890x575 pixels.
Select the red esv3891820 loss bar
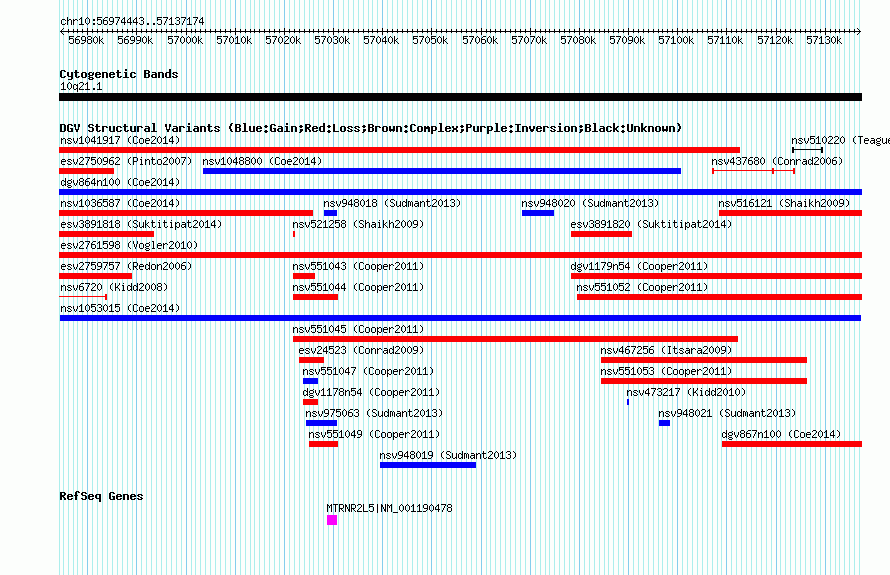click(602, 234)
